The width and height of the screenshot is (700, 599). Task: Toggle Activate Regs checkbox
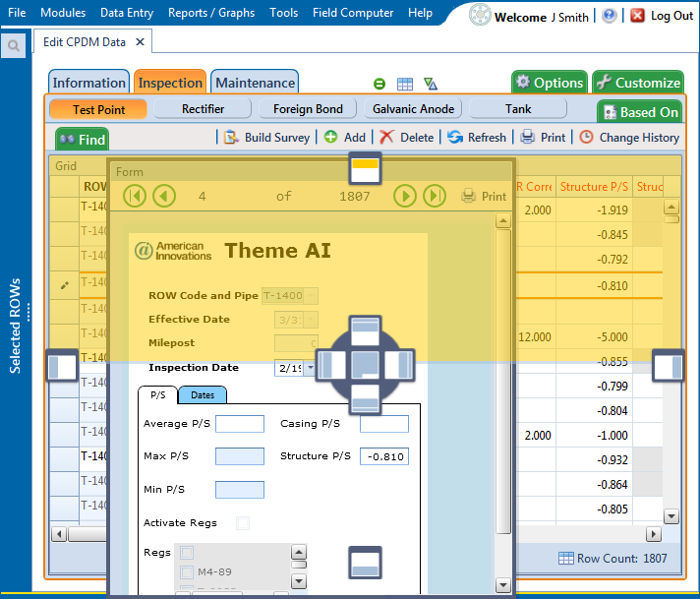click(243, 523)
